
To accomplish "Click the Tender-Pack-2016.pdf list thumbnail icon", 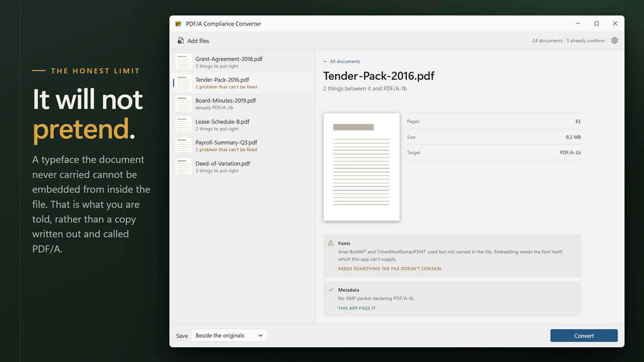I will [183, 83].
